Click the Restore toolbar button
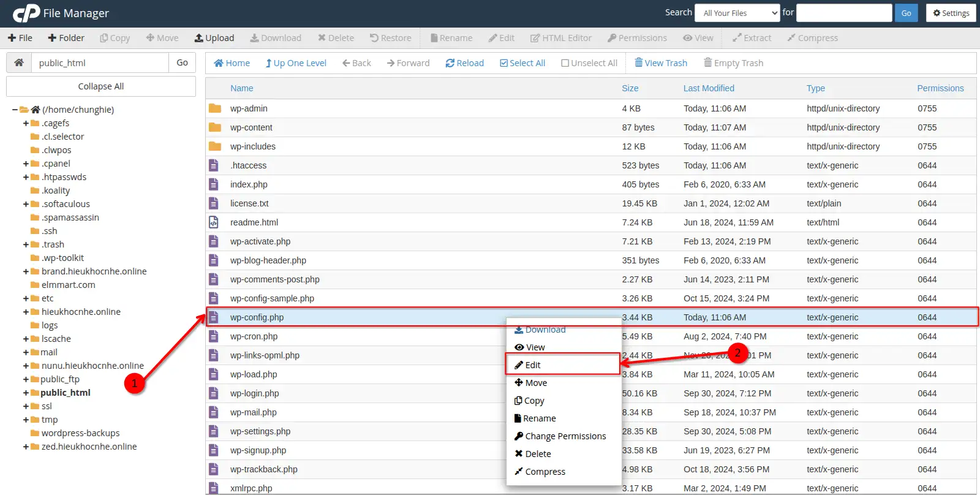980x495 pixels. click(391, 38)
